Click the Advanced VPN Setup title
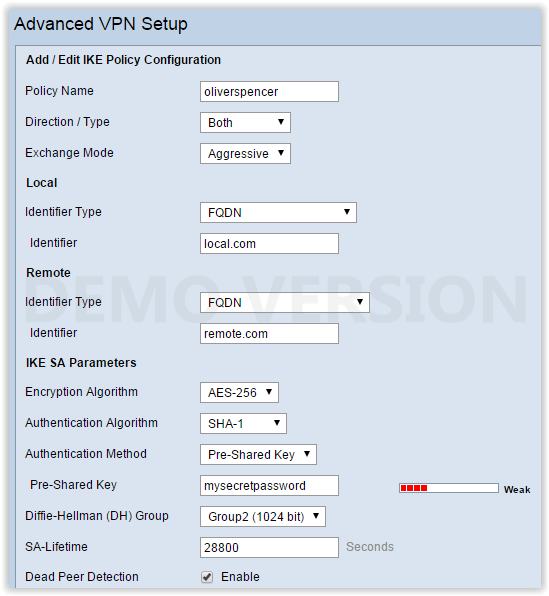The image size is (549, 596). point(101,24)
